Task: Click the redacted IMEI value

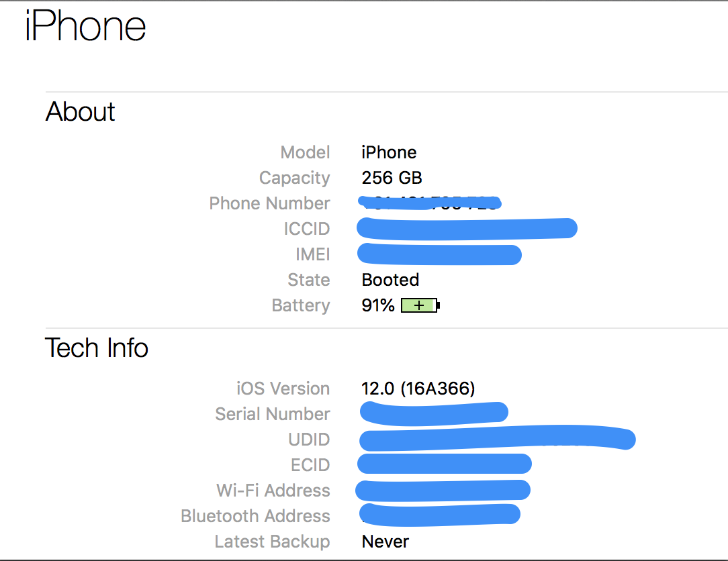Action: point(440,254)
